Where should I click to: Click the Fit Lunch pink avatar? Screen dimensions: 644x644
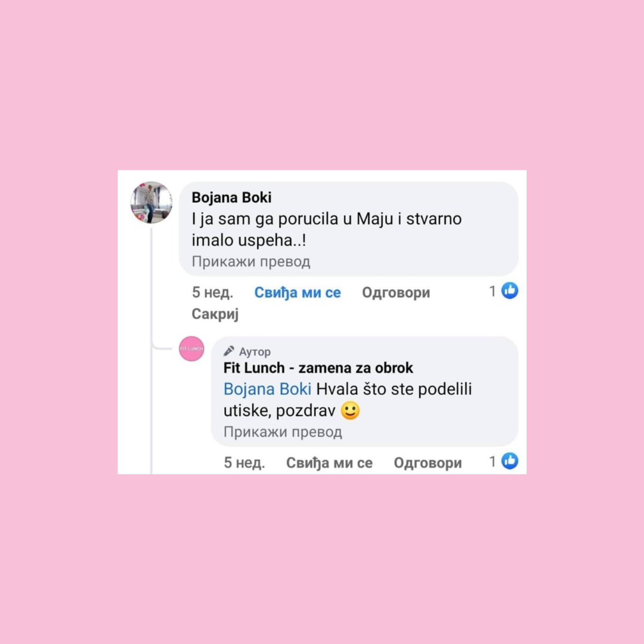tap(191, 349)
